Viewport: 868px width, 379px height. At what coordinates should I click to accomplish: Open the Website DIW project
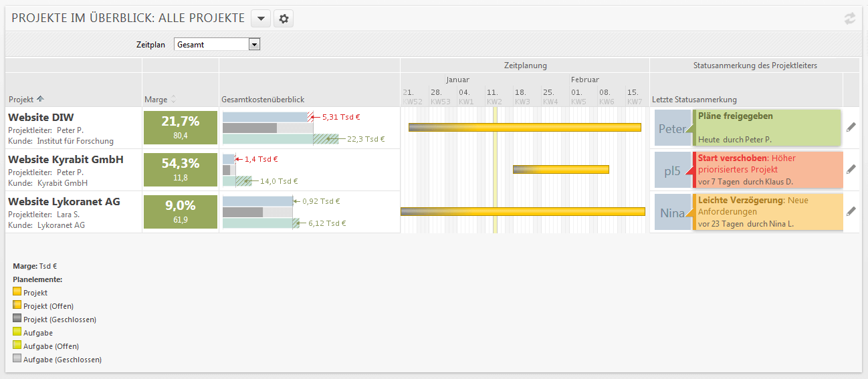tap(41, 118)
